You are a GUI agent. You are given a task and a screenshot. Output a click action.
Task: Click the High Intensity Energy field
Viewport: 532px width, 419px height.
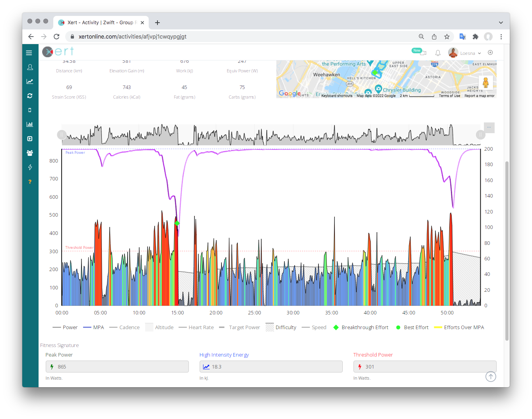click(271, 367)
